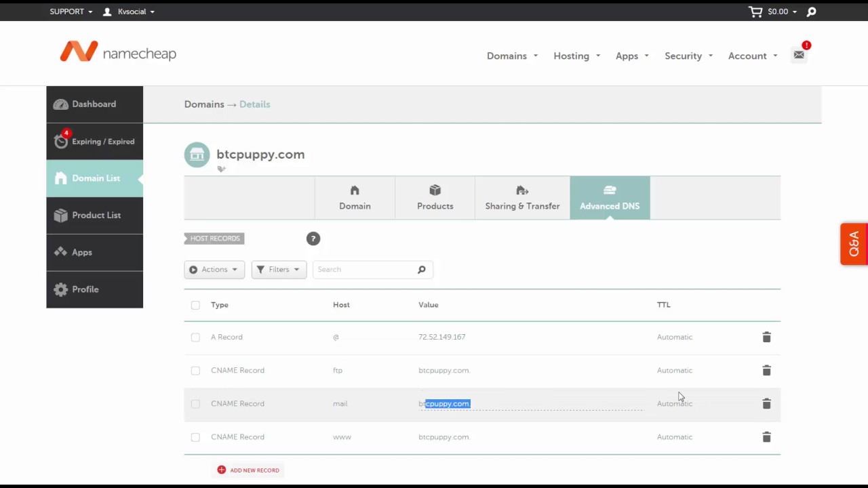Screen dimensions: 868x488
Task: Click the HOST RECORDS label
Action: (214, 239)
